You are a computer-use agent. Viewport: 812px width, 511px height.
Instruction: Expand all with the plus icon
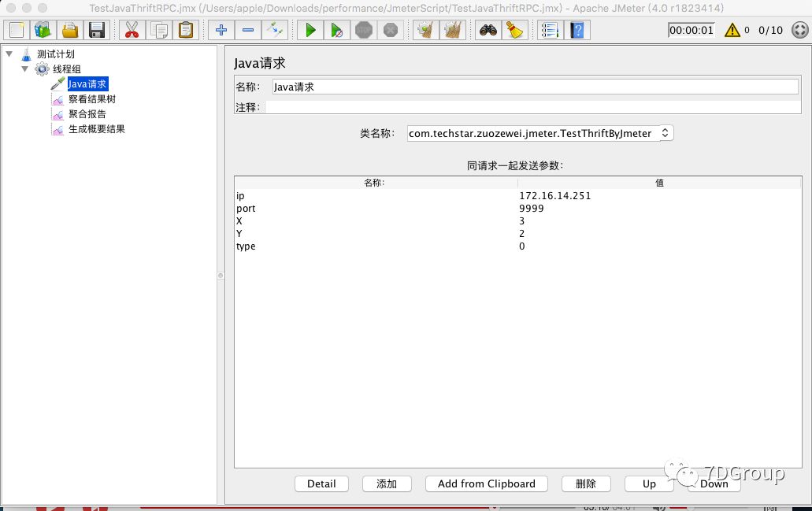tap(221, 30)
